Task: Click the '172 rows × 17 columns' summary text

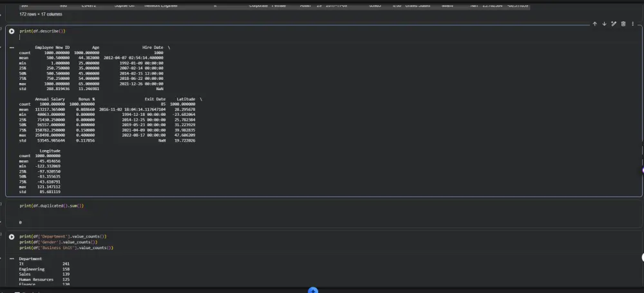Action: (x=41, y=14)
